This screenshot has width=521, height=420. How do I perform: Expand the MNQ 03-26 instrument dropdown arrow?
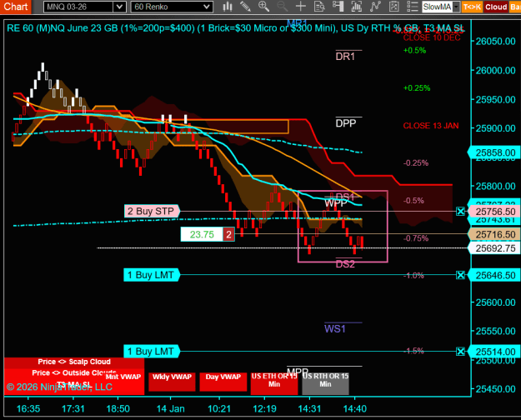119,7
